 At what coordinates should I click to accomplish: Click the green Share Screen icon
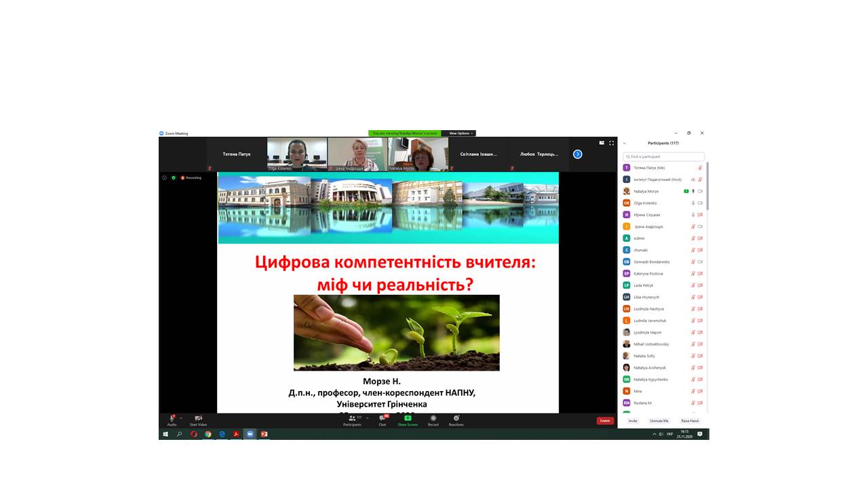pos(408,419)
